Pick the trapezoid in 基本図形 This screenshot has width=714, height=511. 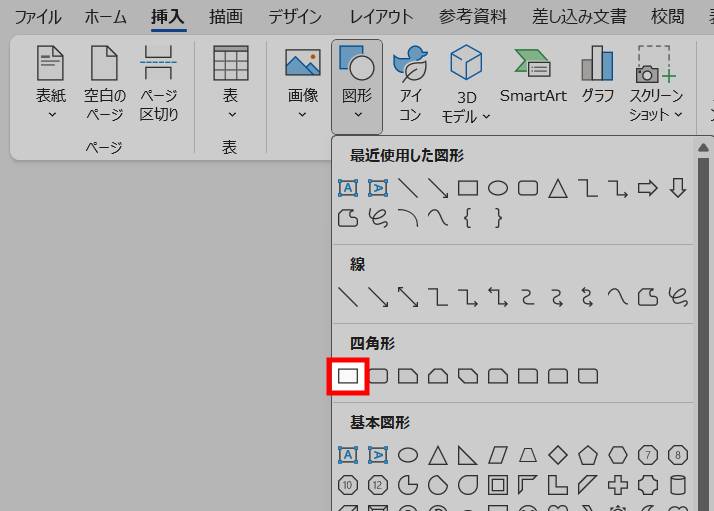pyautogui.click(x=528, y=455)
